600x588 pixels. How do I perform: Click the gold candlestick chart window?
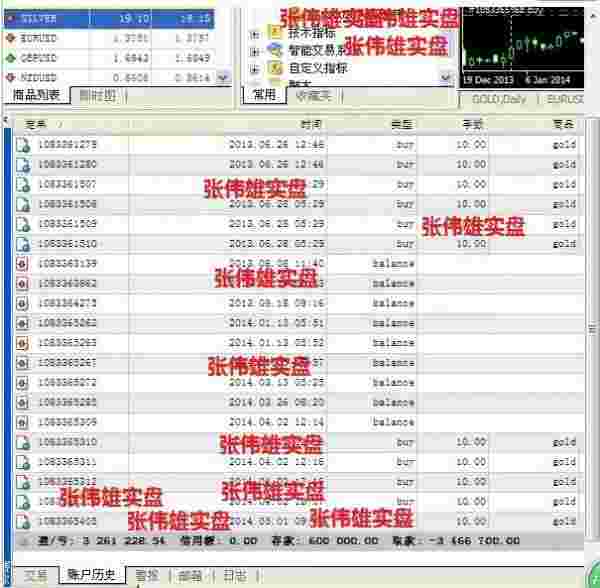click(523, 48)
